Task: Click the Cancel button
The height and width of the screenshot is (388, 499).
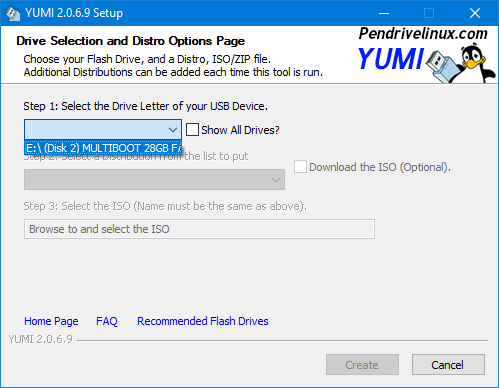Action: coord(448,365)
